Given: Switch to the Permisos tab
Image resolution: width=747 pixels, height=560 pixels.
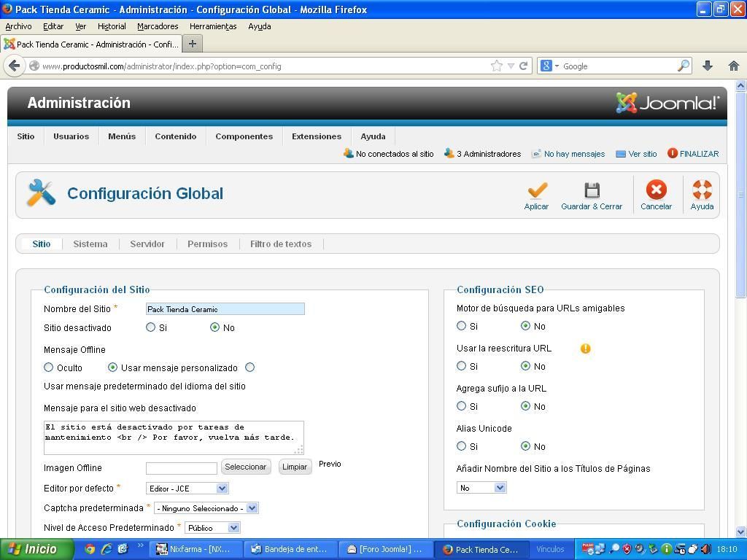Looking at the screenshot, I should pyautogui.click(x=207, y=244).
